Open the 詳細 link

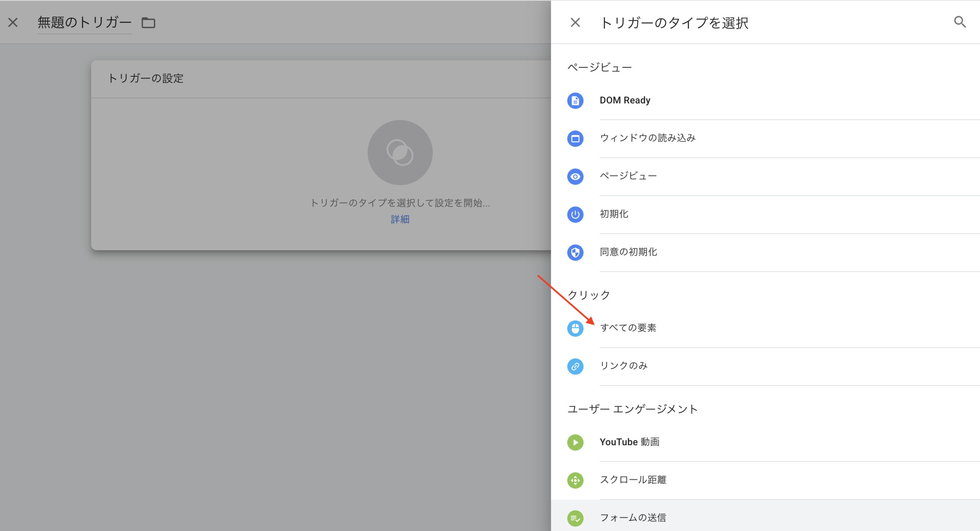pyautogui.click(x=400, y=220)
